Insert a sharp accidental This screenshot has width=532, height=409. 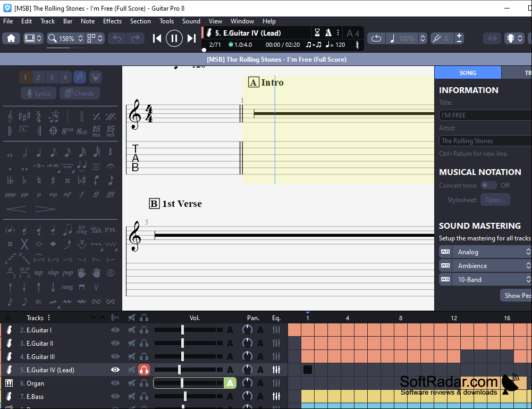click(x=53, y=180)
